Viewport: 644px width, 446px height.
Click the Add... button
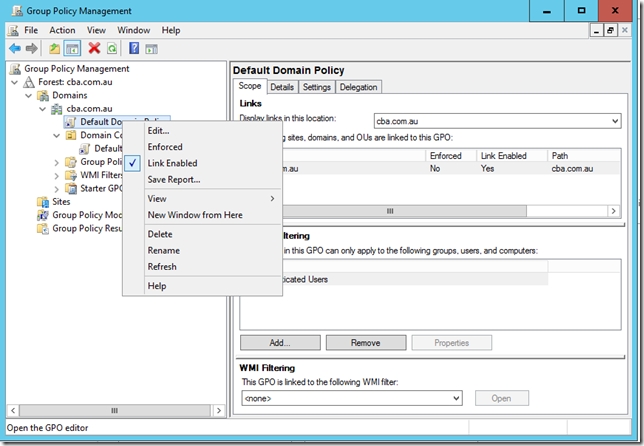click(x=280, y=343)
